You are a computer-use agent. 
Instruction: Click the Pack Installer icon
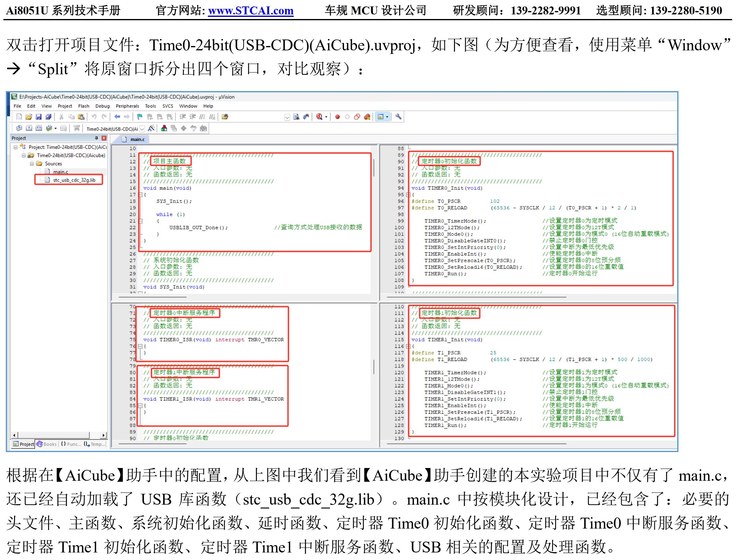[x=203, y=128]
